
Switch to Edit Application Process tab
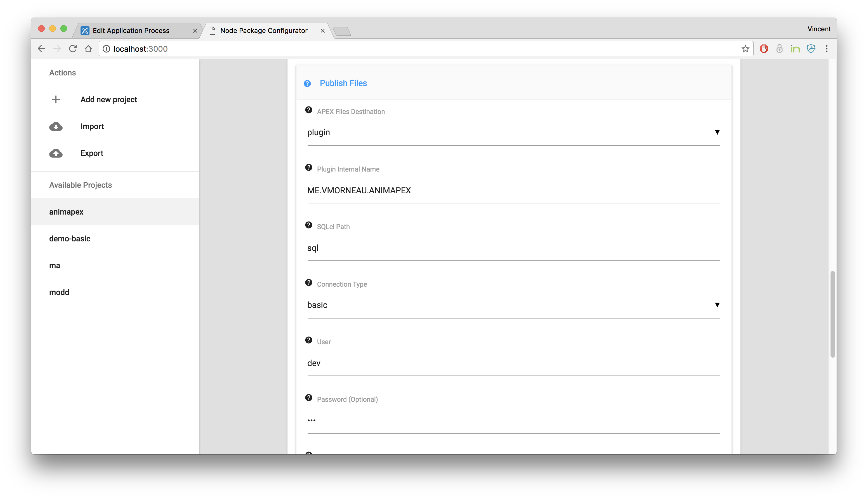(131, 30)
